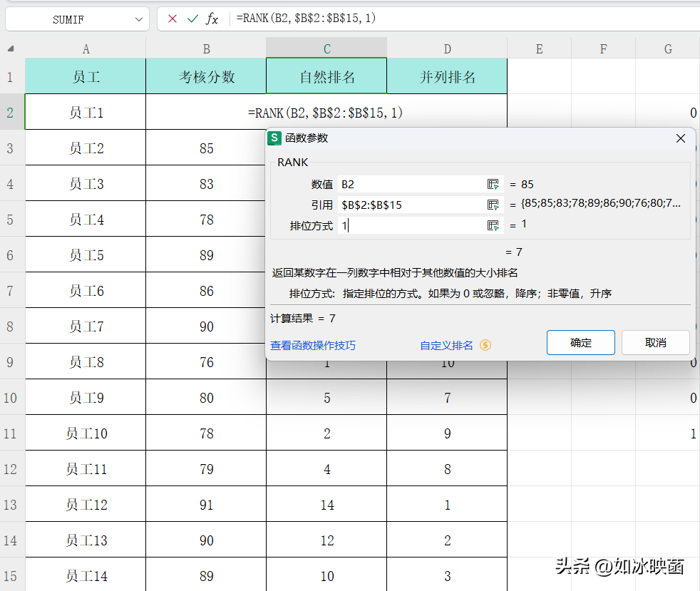Click the 确定 button
The height and width of the screenshot is (591, 700).
coord(581,343)
